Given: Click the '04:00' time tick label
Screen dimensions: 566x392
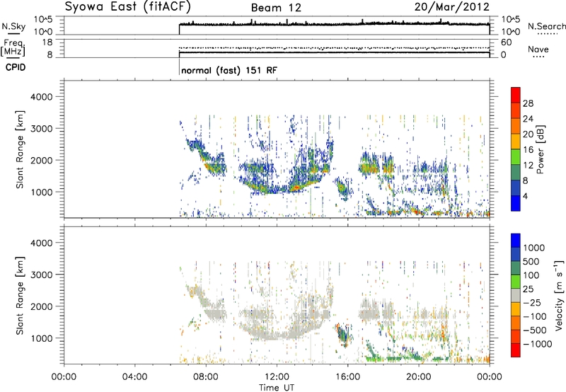Looking at the screenshot, I should [134, 377].
